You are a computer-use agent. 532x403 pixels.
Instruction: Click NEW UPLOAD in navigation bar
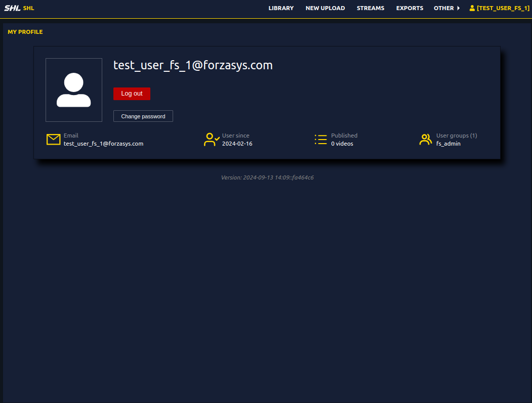click(325, 8)
